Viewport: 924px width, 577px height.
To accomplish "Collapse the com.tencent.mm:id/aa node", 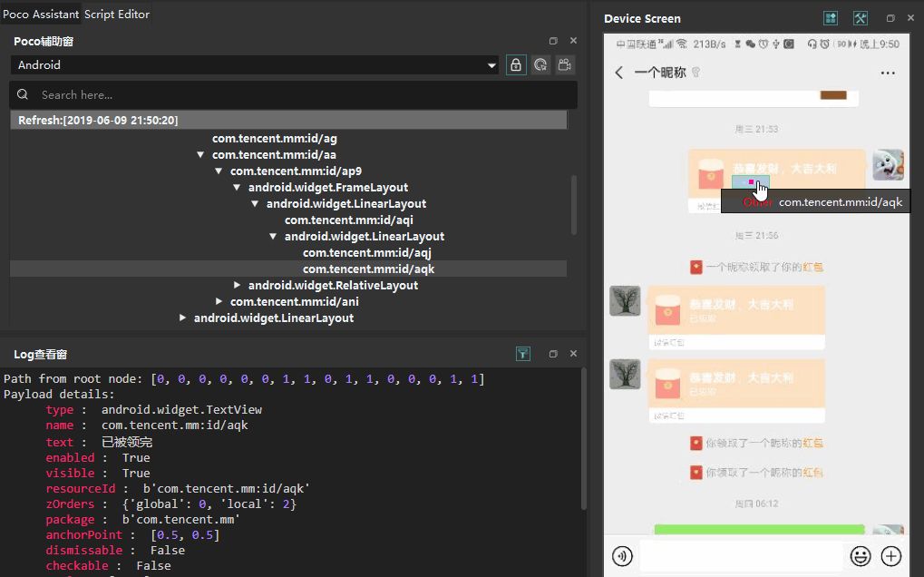I will click(201, 154).
